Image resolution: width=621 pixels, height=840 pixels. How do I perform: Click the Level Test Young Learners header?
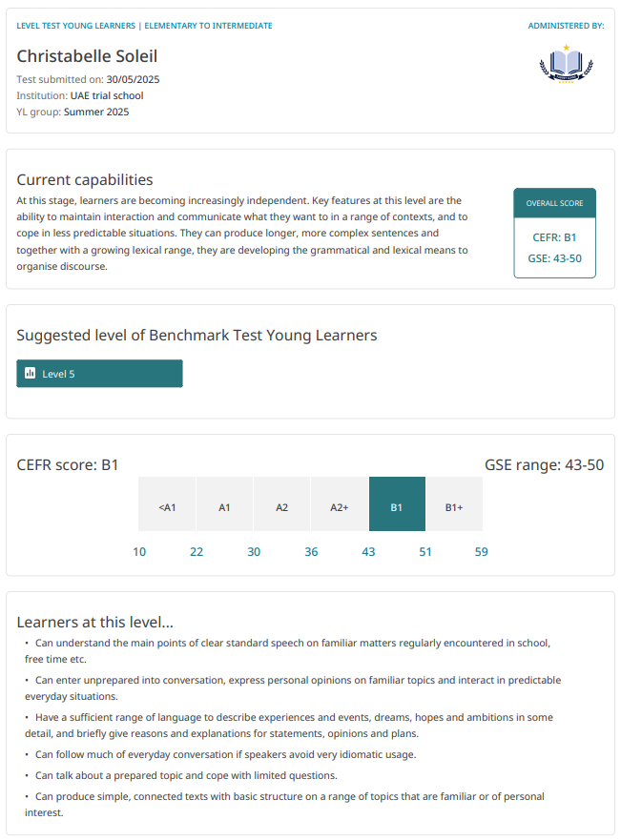click(76, 26)
